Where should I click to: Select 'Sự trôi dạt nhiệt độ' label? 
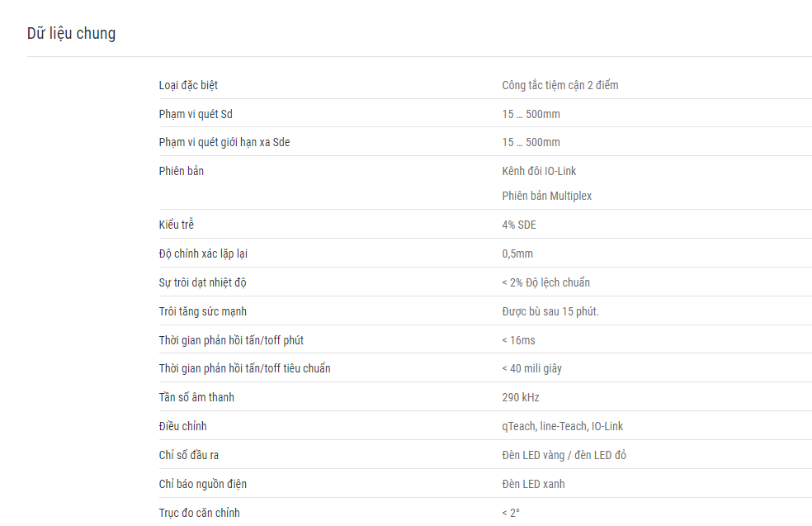tap(202, 282)
